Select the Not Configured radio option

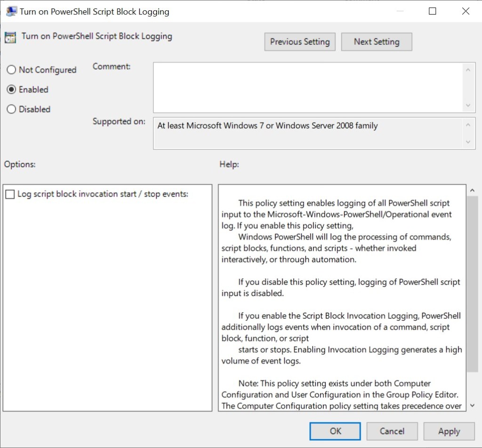[x=12, y=70]
